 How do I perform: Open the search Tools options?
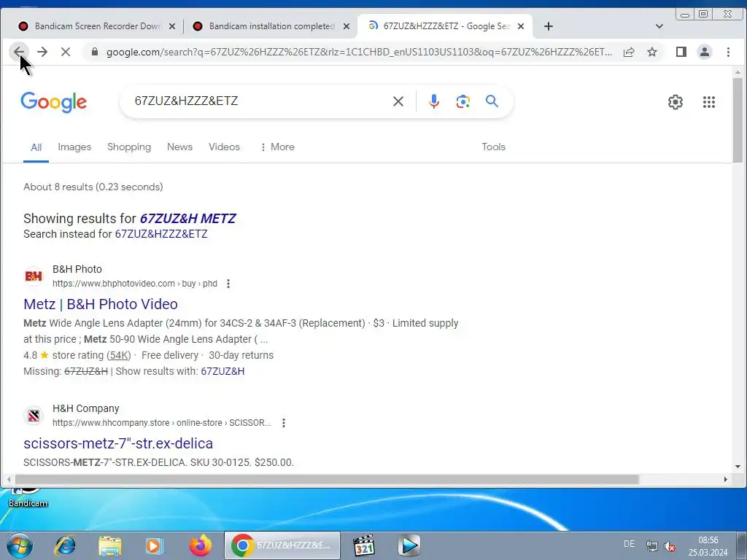click(x=493, y=147)
